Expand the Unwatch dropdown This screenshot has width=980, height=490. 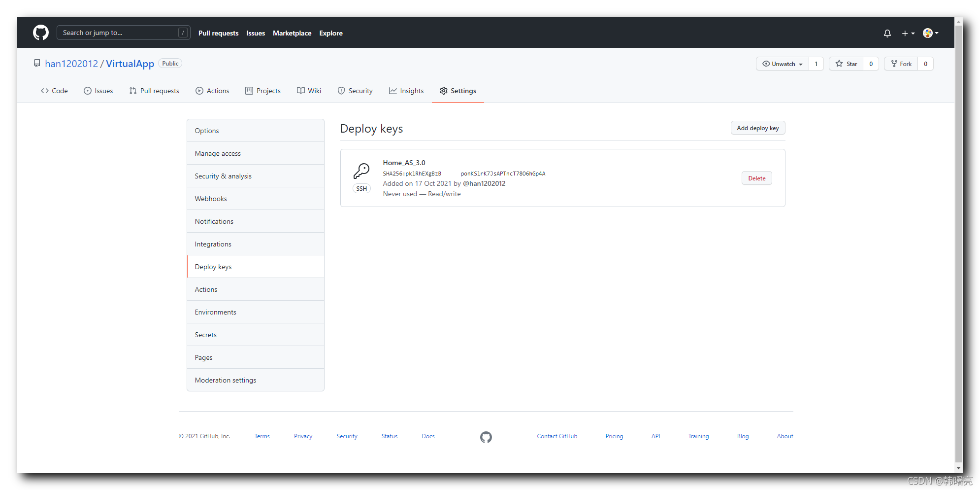pyautogui.click(x=782, y=64)
